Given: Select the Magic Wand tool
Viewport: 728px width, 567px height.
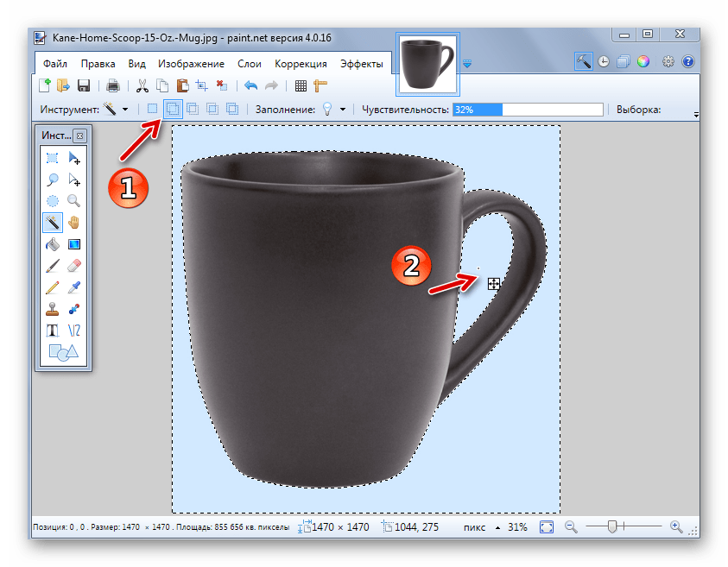Looking at the screenshot, I should pyautogui.click(x=53, y=223).
